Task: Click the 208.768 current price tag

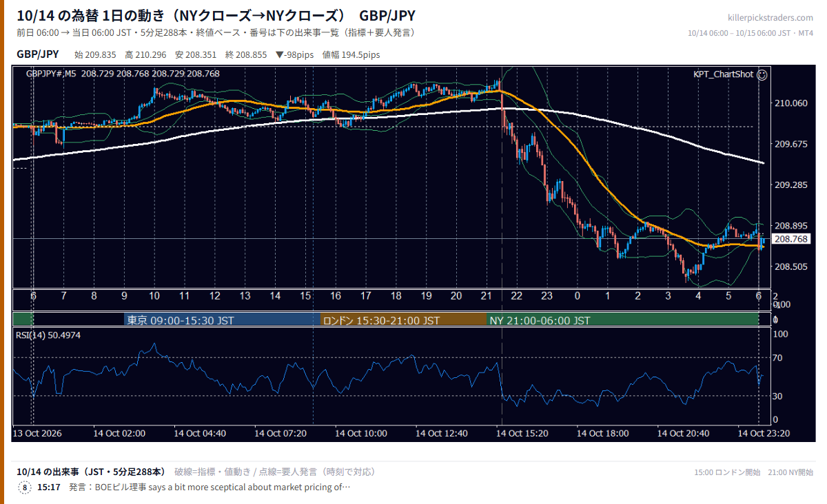Action: (791, 239)
